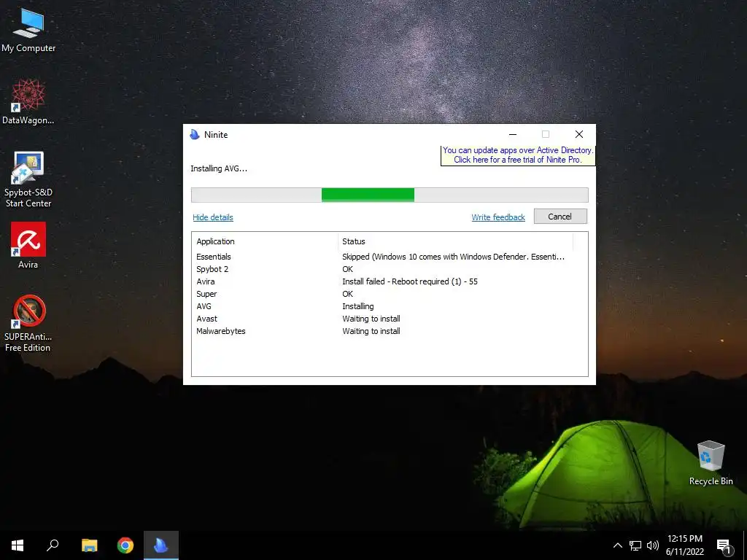The width and height of the screenshot is (747, 560).
Task: Select Spybot-S&D Start Center desktop icon
Action: pos(28,179)
